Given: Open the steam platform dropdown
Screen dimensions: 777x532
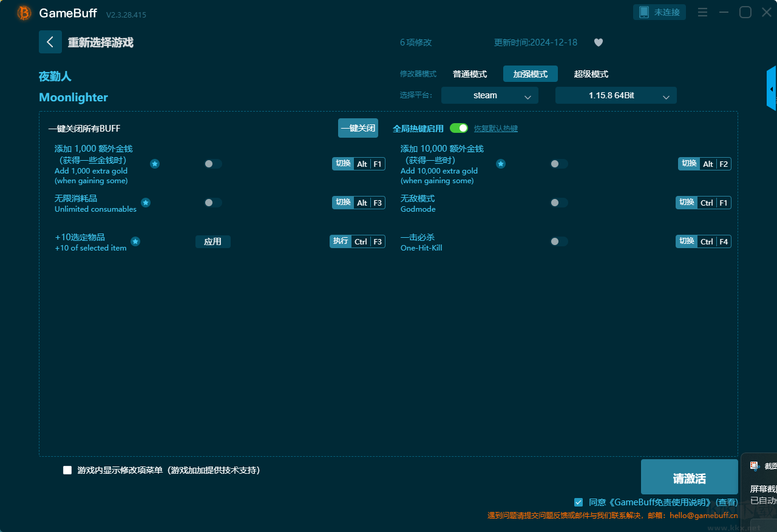Looking at the screenshot, I should (x=490, y=95).
